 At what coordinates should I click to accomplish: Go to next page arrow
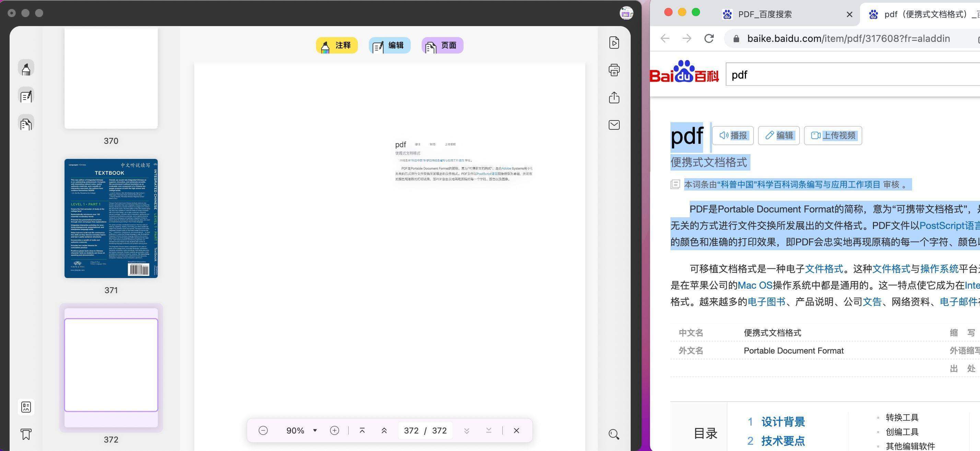click(x=466, y=430)
